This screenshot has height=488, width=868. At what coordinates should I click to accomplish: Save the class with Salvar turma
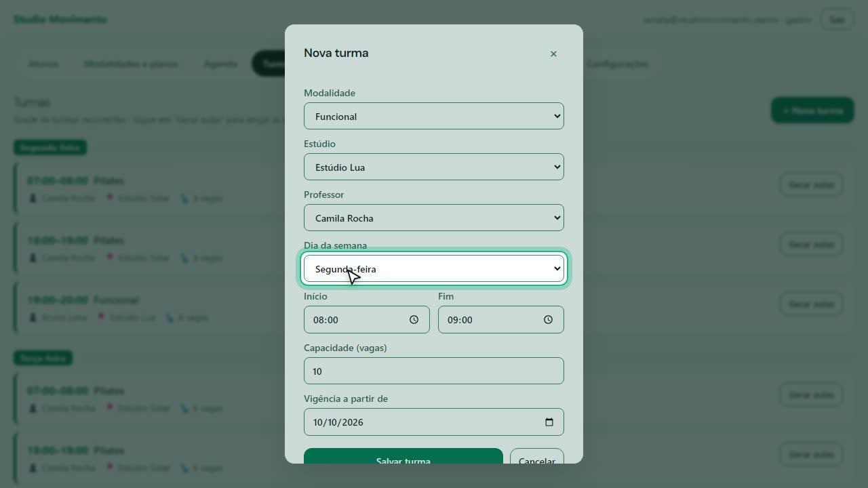[x=403, y=456]
